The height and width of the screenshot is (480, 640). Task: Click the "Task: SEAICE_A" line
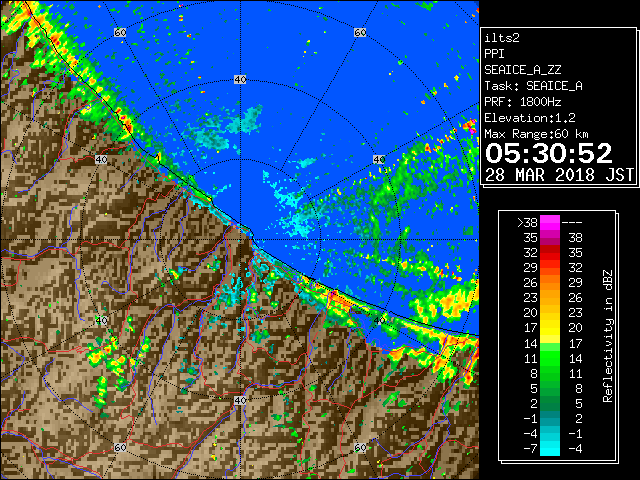coord(533,86)
